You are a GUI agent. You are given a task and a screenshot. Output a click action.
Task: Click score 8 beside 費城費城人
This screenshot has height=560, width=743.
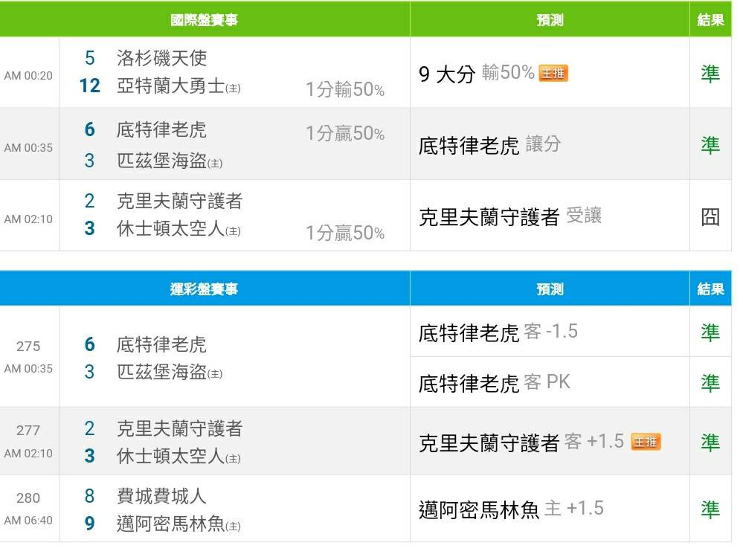[x=89, y=496]
